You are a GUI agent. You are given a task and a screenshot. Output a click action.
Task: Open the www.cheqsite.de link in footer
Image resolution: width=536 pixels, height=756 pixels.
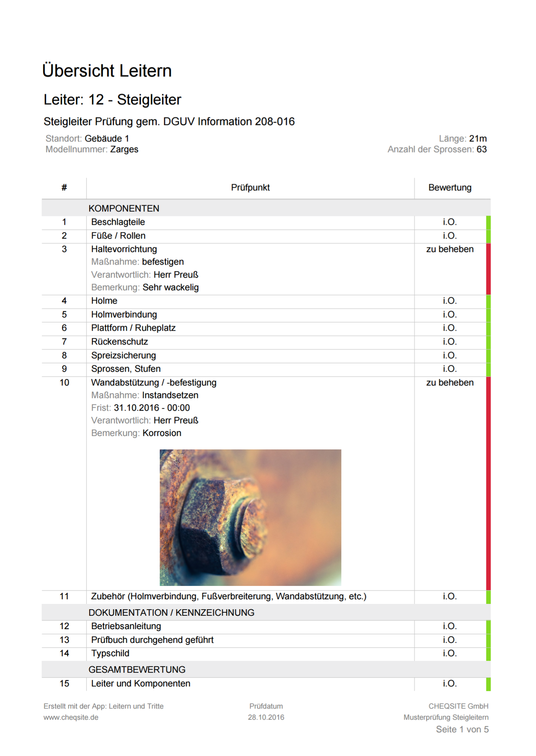click(x=71, y=717)
